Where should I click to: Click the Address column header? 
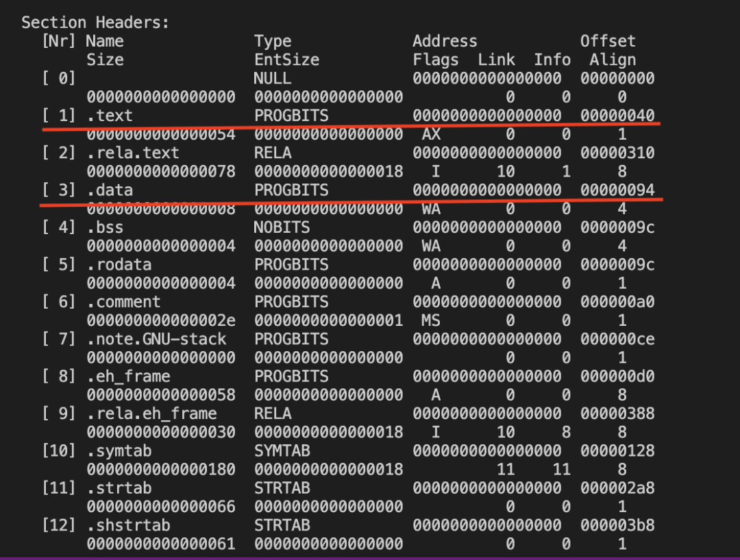[x=445, y=41]
